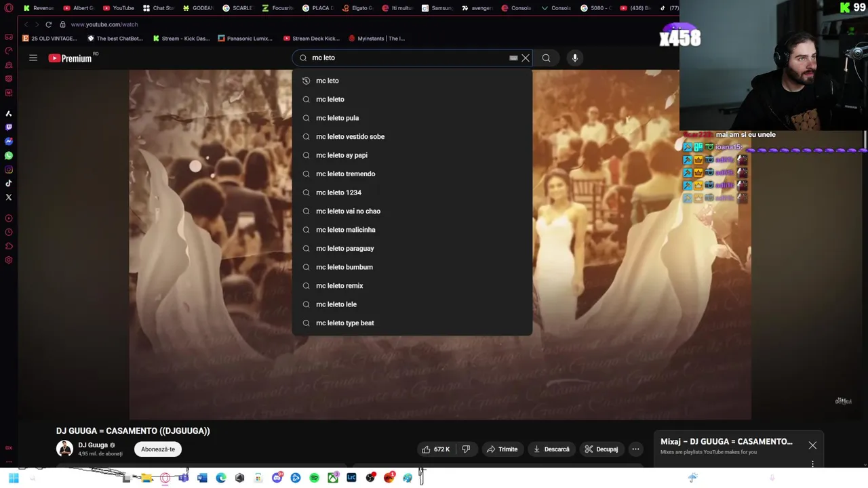868x488 pixels.
Task: Clip the video with Decupaj
Action: point(601,449)
